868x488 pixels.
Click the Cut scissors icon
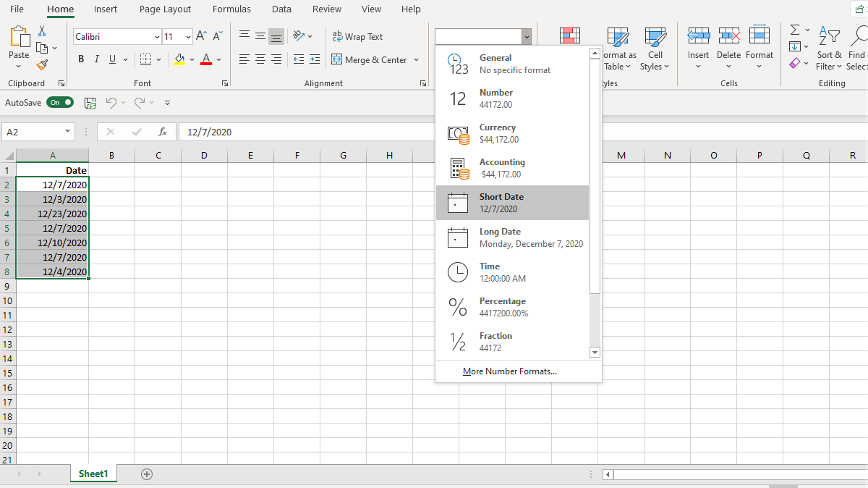pyautogui.click(x=42, y=31)
